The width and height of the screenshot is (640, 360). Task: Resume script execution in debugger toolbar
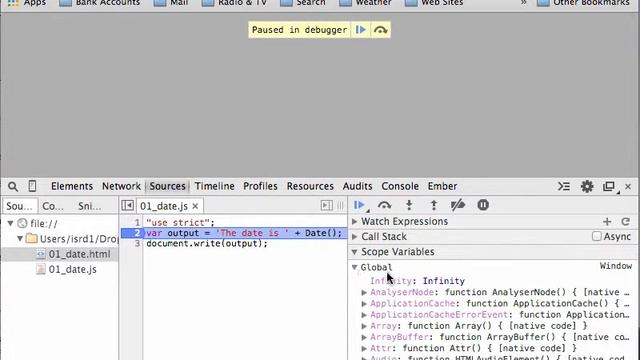[359, 205]
